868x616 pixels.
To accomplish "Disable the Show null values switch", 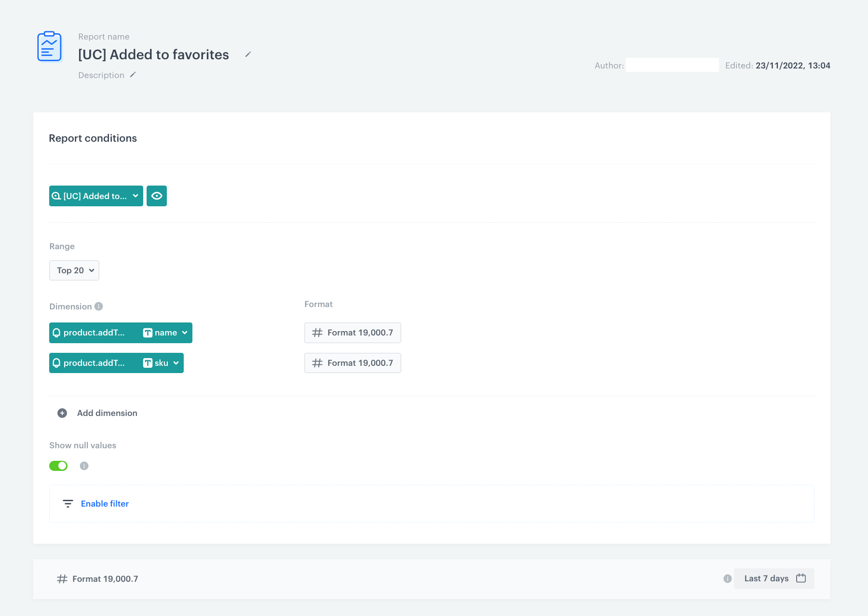I will click(x=58, y=466).
